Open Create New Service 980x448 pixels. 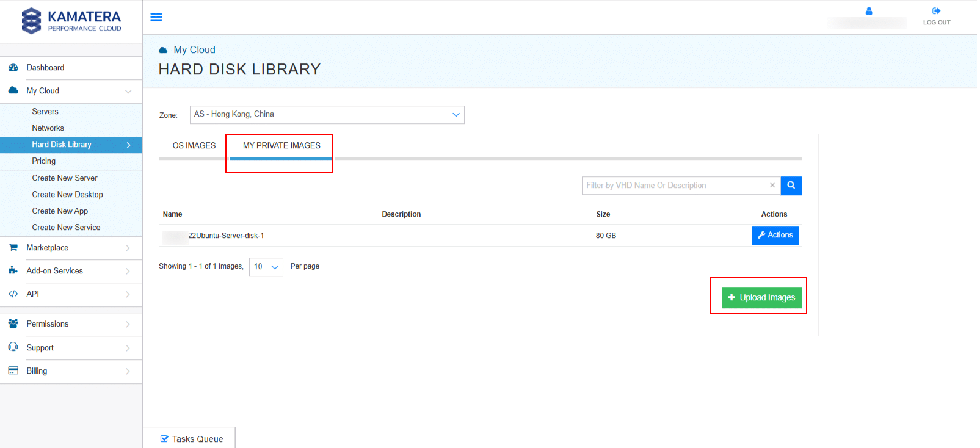(66, 228)
